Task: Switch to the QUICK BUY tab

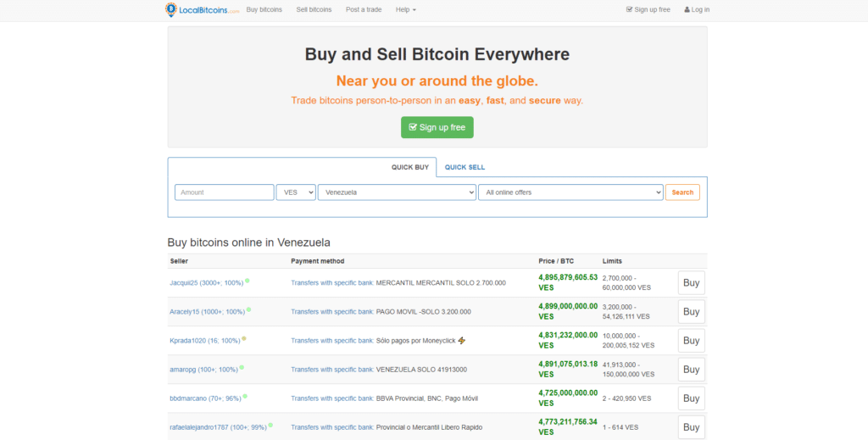Action: pyautogui.click(x=410, y=167)
